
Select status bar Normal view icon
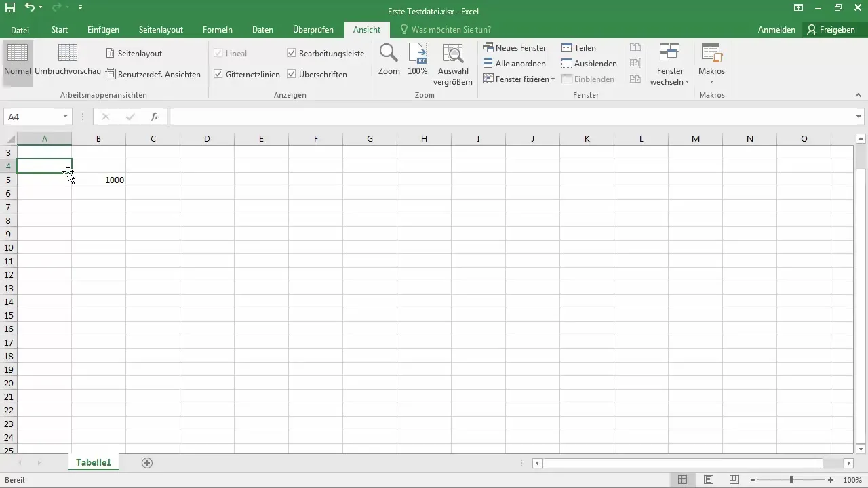tap(683, 480)
